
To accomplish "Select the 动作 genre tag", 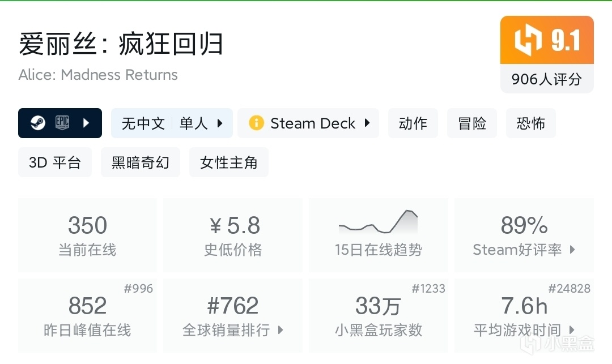I will 413,123.
